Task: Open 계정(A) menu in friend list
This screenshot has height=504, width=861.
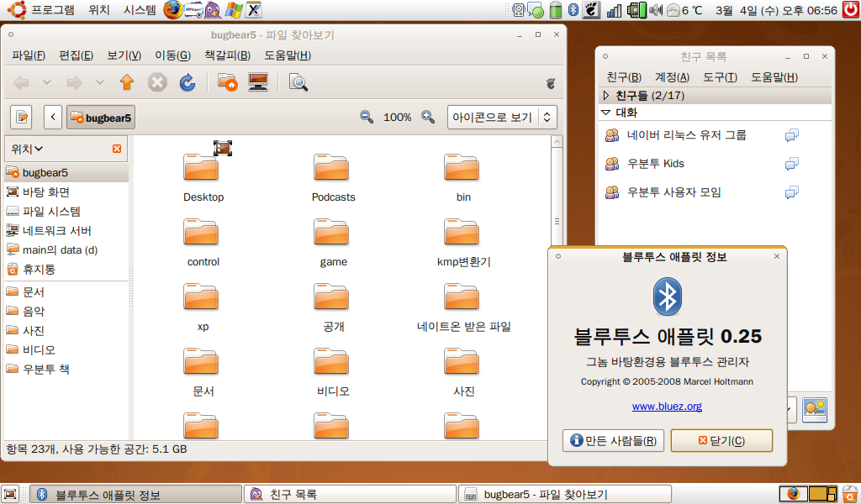Action: [x=672, y=77]
